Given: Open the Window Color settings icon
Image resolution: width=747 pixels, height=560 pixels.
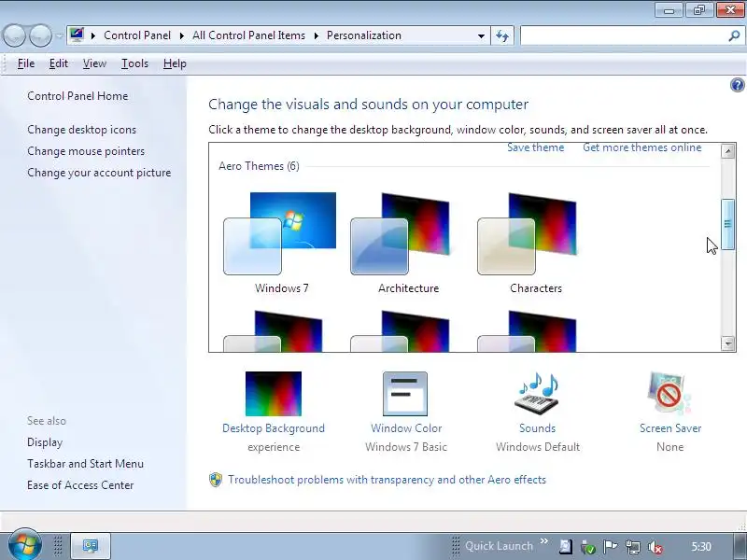Looking at the screenshot, I should (405, 394).
